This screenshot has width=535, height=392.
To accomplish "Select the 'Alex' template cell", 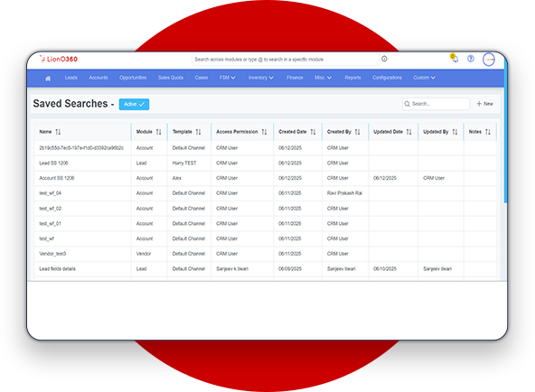I will click(177, 178).
